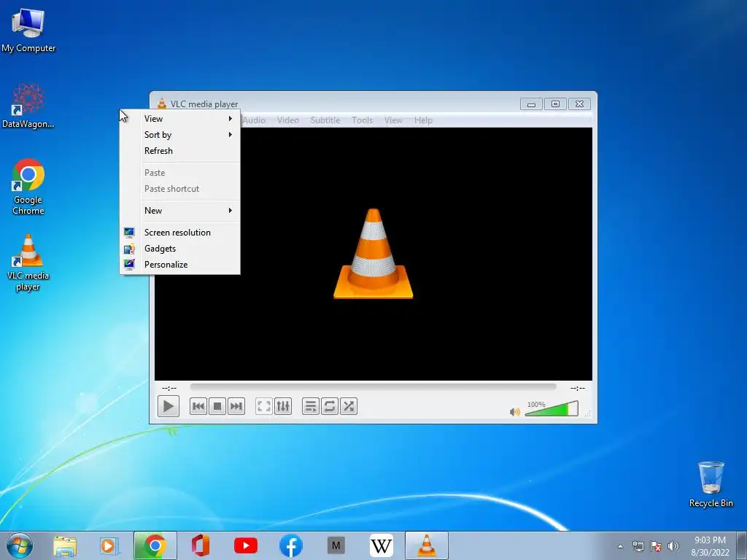Screen dimensions: 747x560
Task: Open YouTube from taskbar
Action: tap(246, 545)
